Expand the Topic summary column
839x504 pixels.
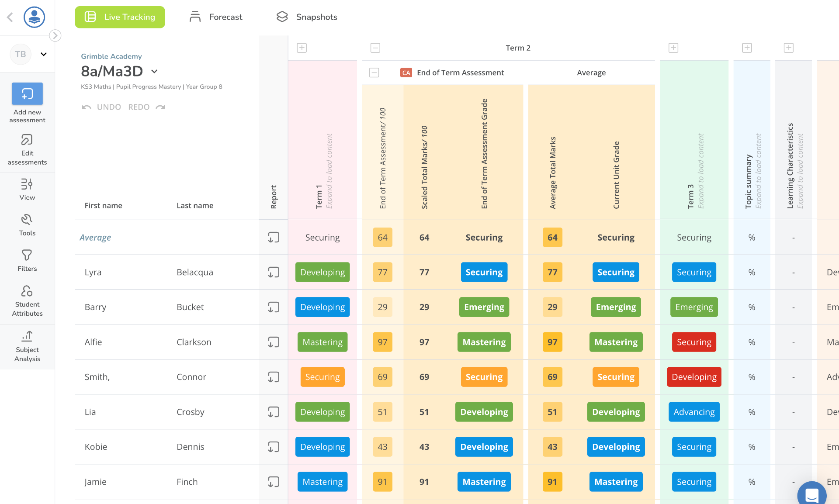[x=747, y=48]
